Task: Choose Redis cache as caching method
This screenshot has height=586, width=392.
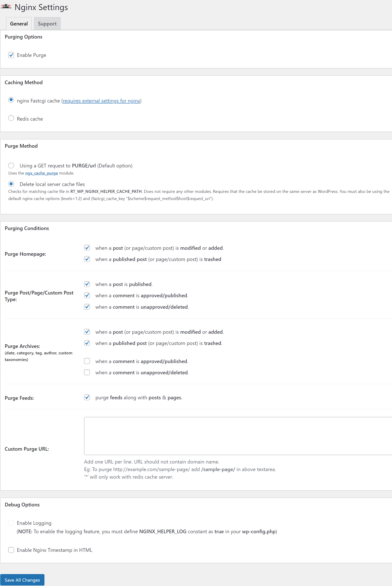Action: [x=11, y=118]
